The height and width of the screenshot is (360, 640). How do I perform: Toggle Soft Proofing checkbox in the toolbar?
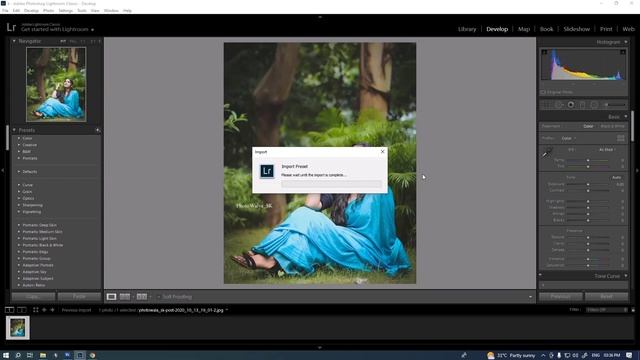(x=159, y=297)
